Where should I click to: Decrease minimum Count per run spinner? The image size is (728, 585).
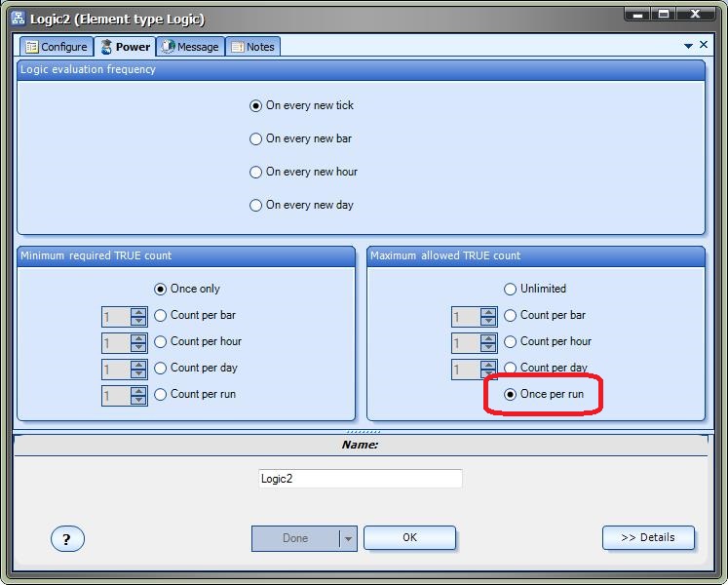138,400
